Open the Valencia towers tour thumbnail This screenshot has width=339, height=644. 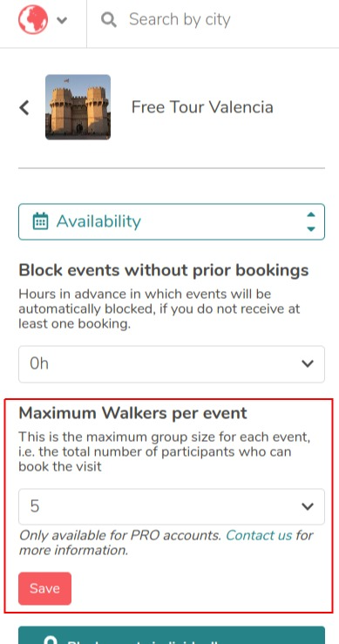tap(78, 107)
